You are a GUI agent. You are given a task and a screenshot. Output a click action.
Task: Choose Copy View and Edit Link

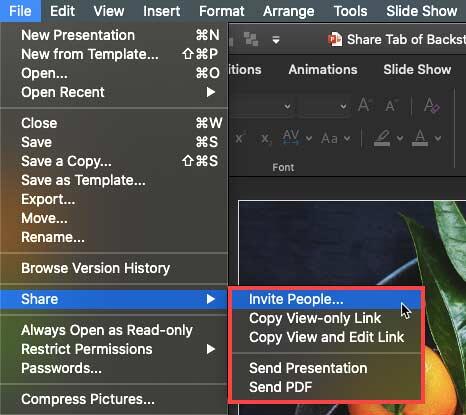click(327, 337)
